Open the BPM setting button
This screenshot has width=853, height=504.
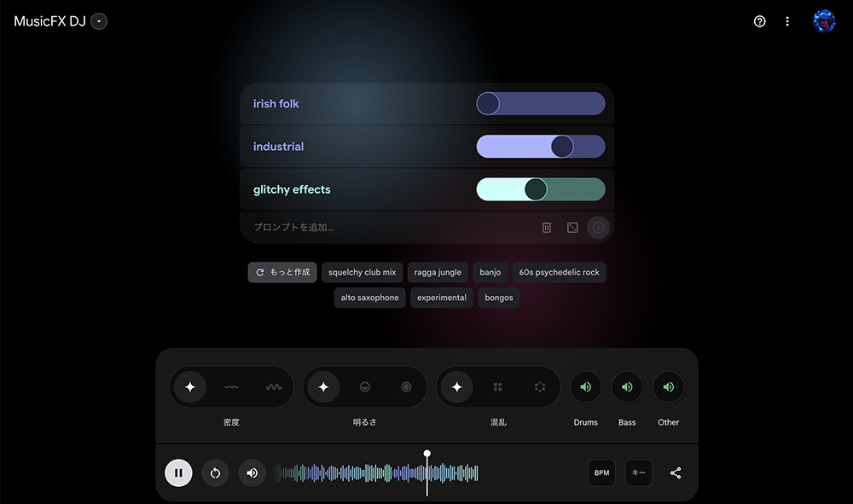coord(601,473)
